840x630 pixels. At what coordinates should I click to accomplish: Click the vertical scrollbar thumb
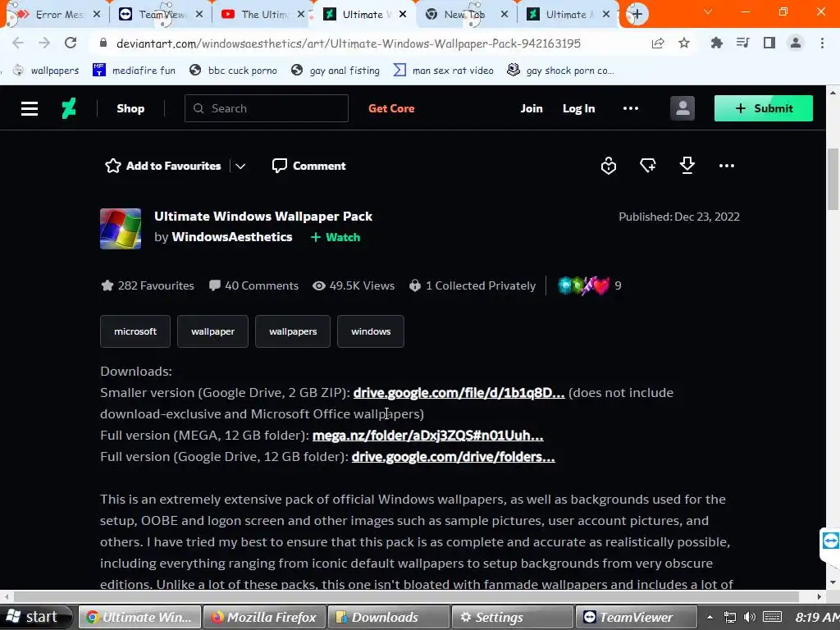click(833, 180)
